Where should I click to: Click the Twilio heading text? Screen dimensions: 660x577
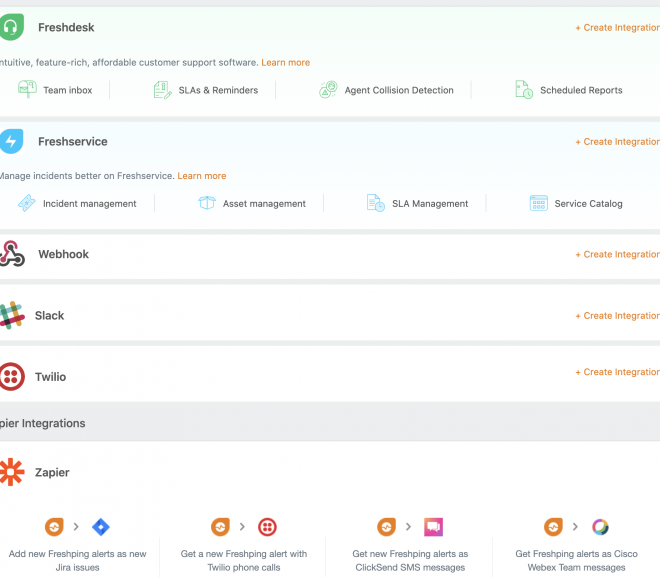point(51,377)
